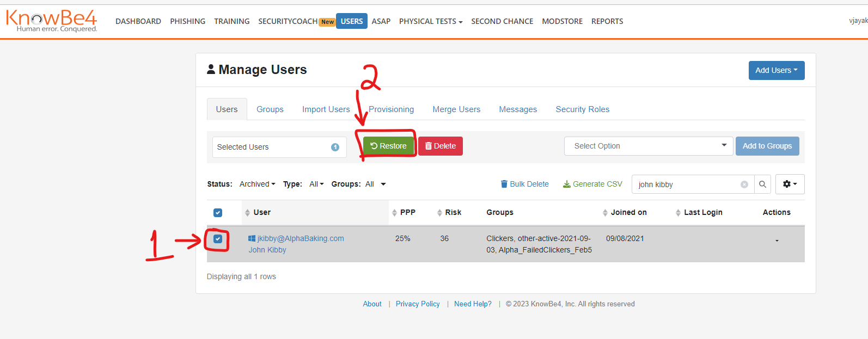The image size is (868, 339).
Task: Open the Type All filter
Action: (x=316, y=184)
